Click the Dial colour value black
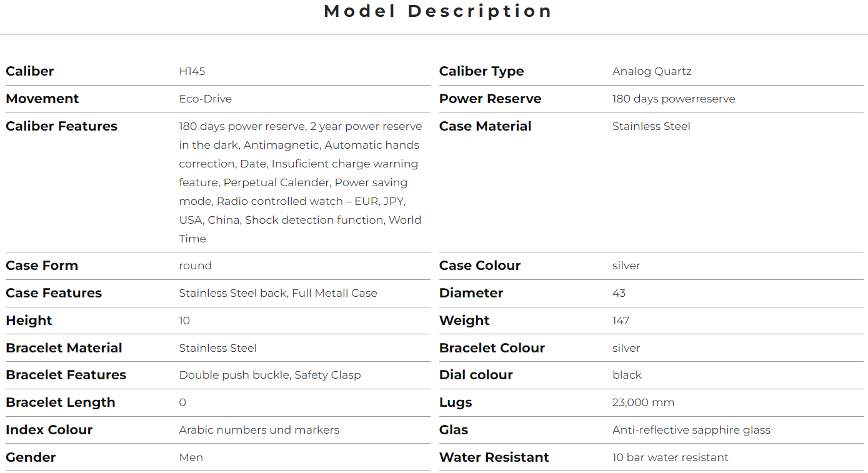 pyautogui.click(x=627, y=375)
